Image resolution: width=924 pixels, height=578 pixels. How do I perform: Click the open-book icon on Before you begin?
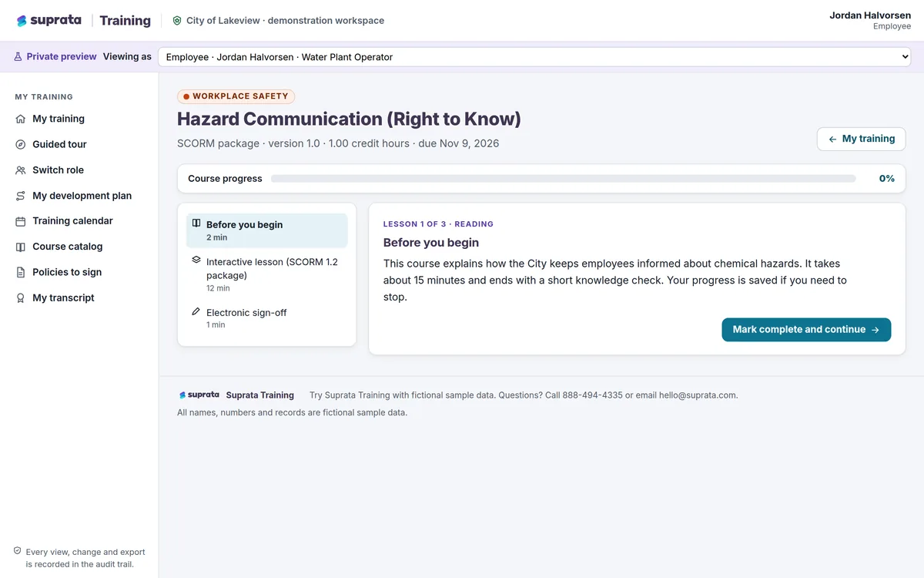tap(196, 223)
